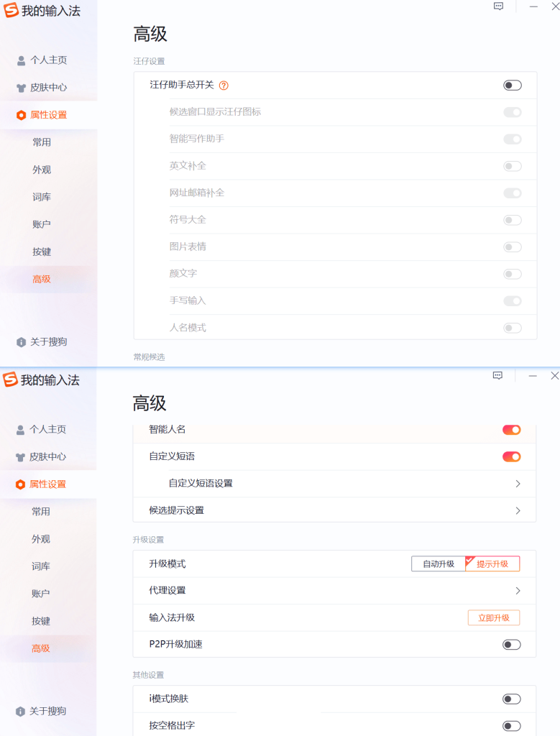Click 皮肤中心 shirt icon in 汪仔设置 window
This screenshot has height=736, width=560.
[21, 88]
